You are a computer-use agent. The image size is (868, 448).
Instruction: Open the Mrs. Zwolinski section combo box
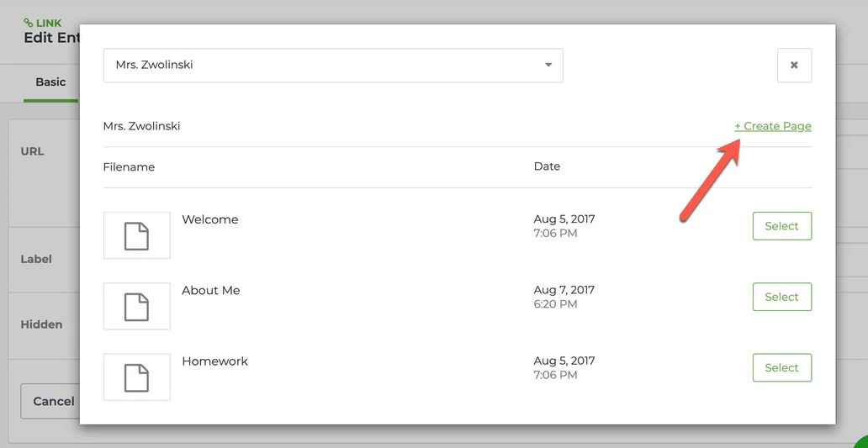click(332, 66)
